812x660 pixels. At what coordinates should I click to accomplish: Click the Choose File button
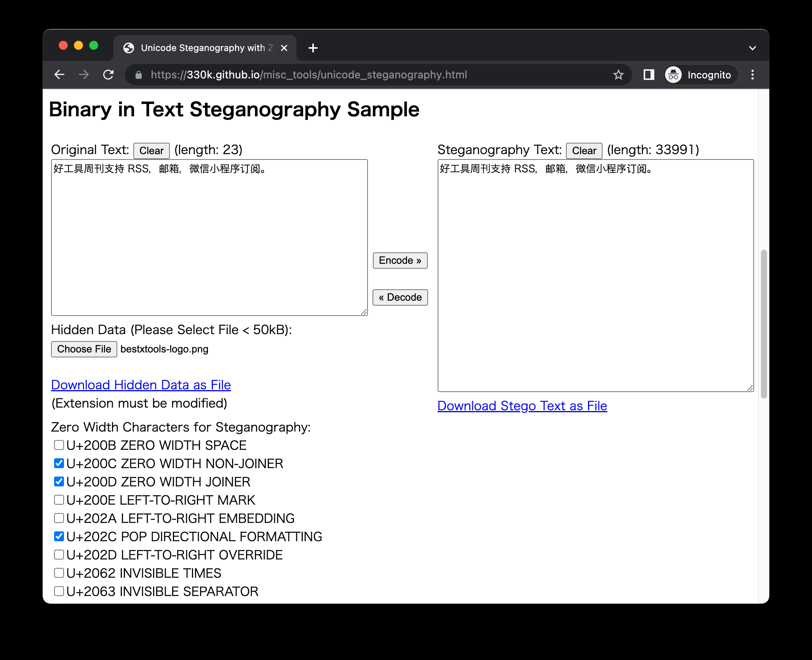[x=84, y=349]
